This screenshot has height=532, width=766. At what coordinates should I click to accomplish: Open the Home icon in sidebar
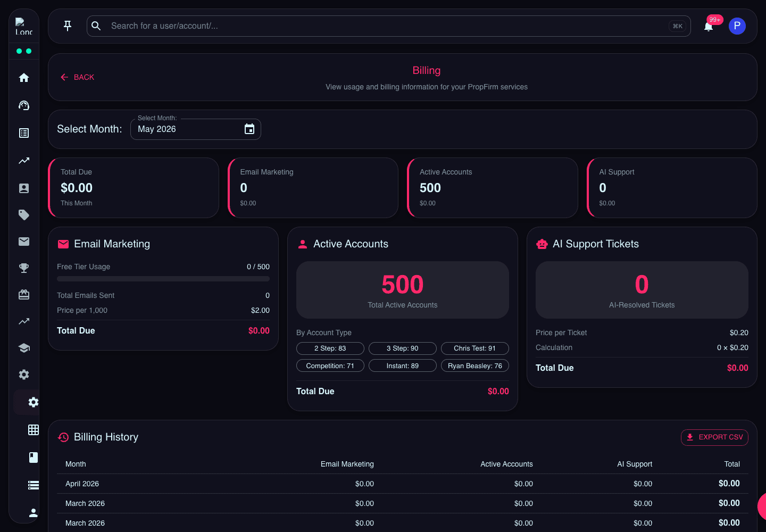[x=24, y=78]
